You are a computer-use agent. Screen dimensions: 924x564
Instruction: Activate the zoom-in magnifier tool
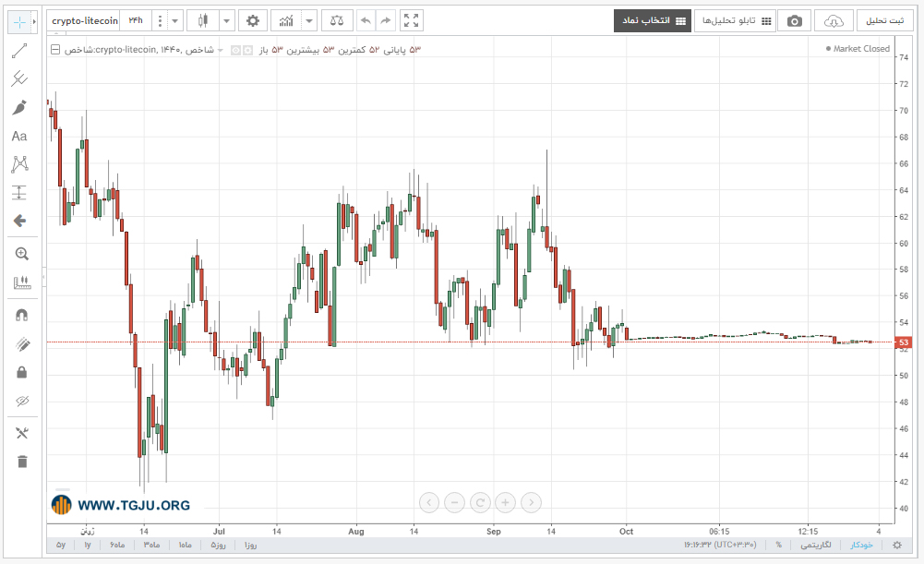click(x=22, y=254)
